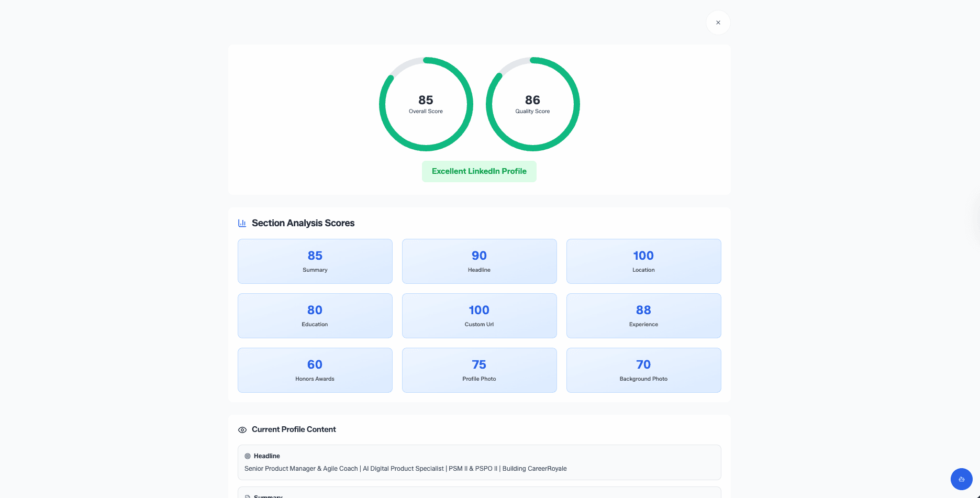Select the Headline score card showing 90
Image resolution: width=980 pixels, height=498 pixels.
click(x=479, y=261)
